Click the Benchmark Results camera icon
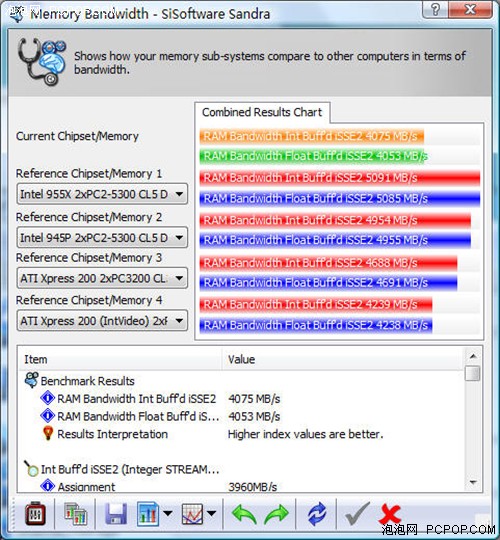The width and height of the screenshot is (500, 540). 31,381
